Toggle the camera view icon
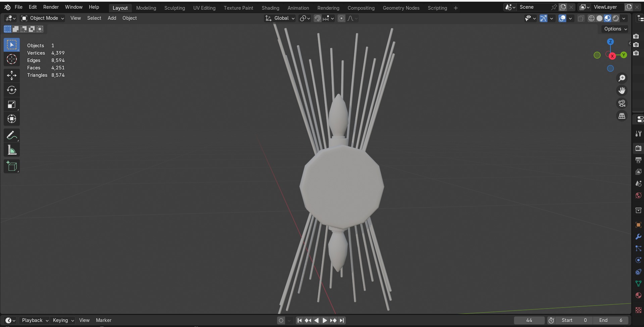Viewport: 644px width, 327px height. tap(622, 103)
